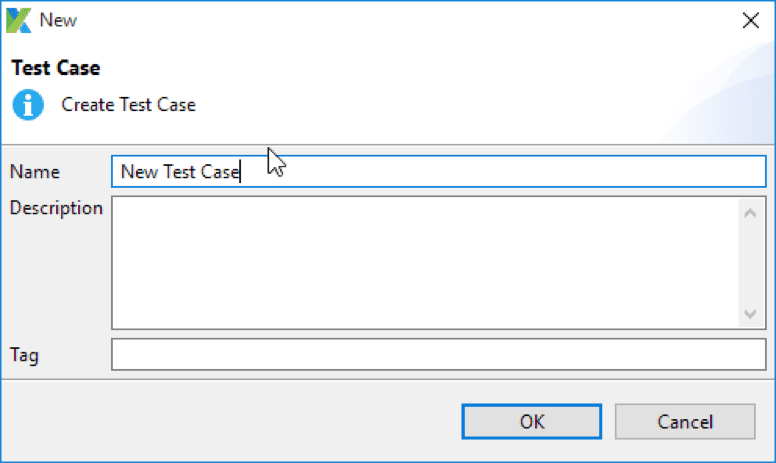Screen dimensions: 776x463
Task: Click the Katalon logo in title bar
Action: (x=19, y=20)
